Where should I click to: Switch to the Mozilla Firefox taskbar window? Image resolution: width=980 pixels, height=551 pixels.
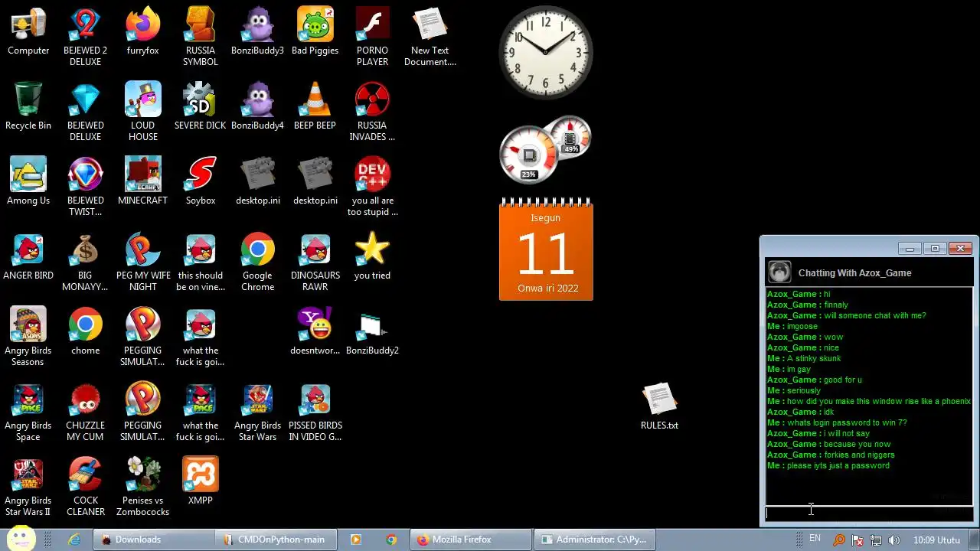point(470,540)
